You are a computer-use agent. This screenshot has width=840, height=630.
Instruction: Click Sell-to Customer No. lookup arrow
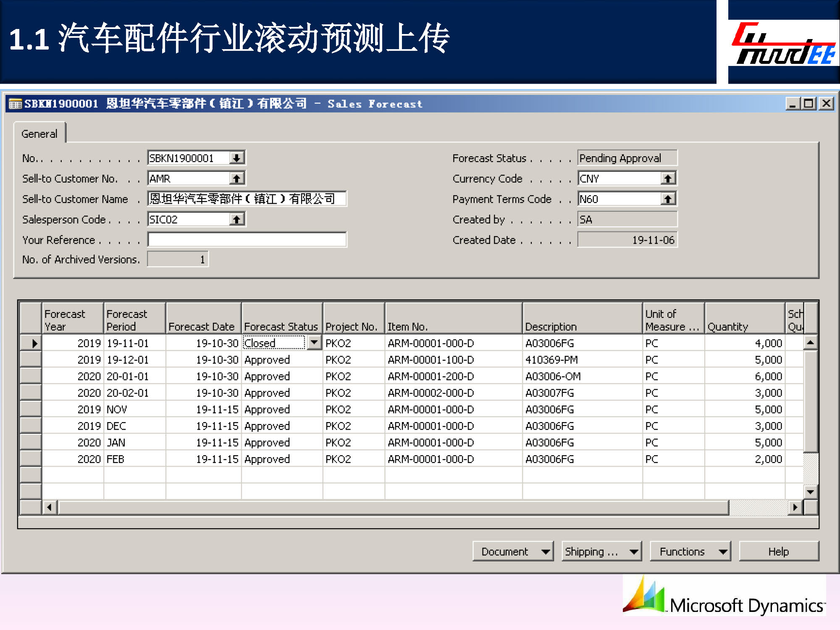pos(237,179)
